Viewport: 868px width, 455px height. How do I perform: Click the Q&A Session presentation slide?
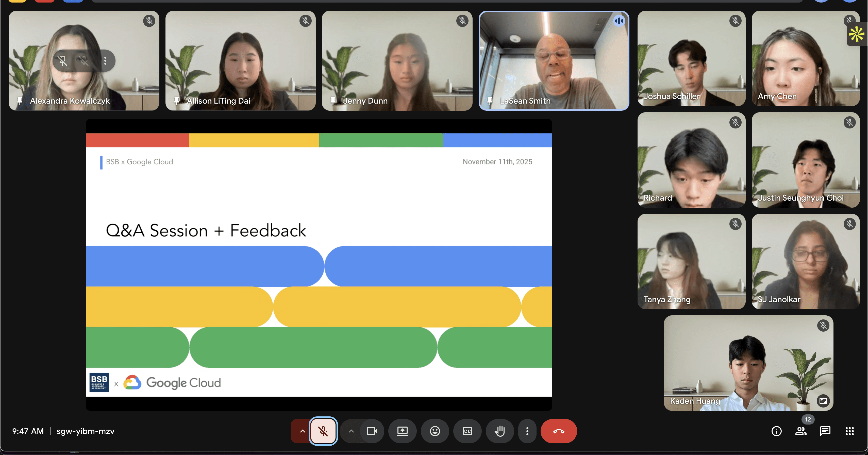coord(319,265)
